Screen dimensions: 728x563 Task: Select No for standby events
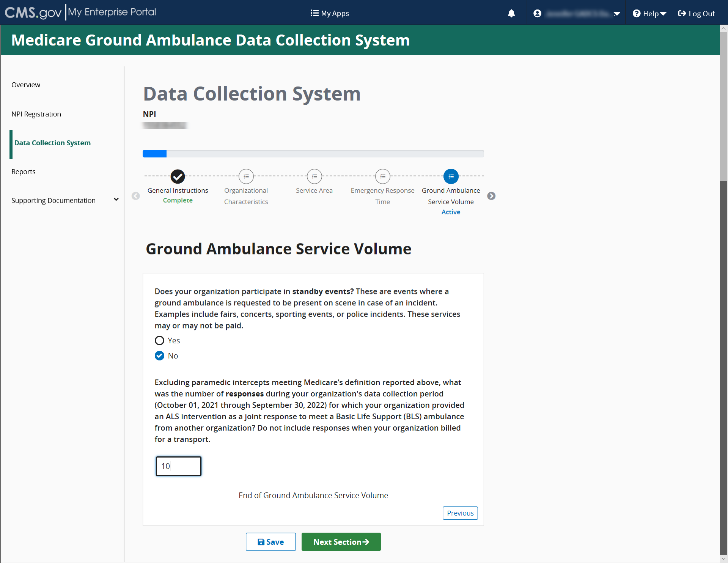pos(159,356)
